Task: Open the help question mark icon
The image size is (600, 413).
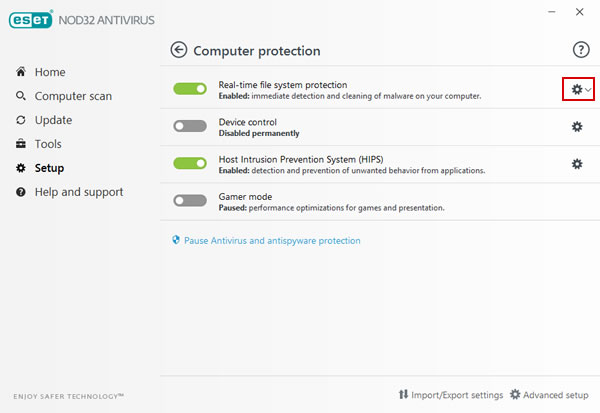Action: pyautogui.click(x=581, y=50)
